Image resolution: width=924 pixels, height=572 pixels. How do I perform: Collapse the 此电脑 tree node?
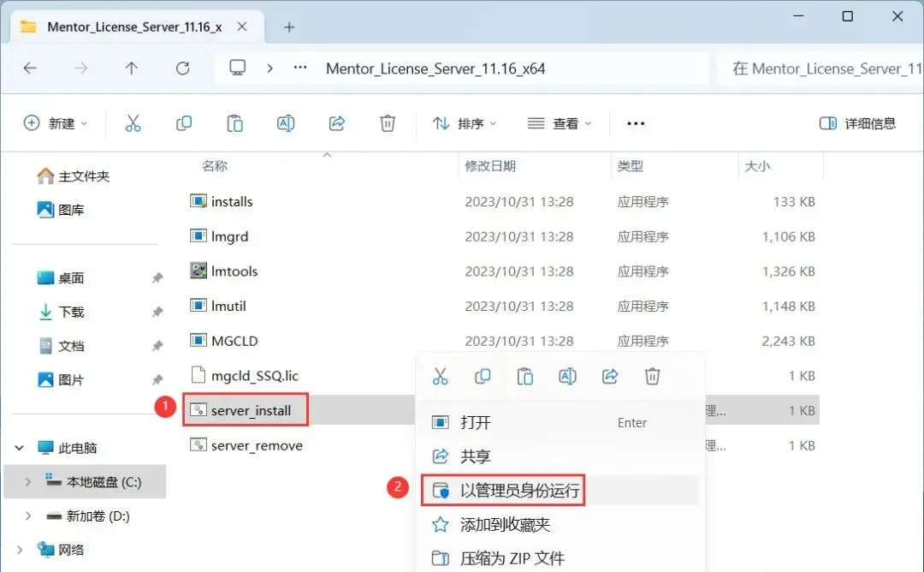[x=20, y=448]
